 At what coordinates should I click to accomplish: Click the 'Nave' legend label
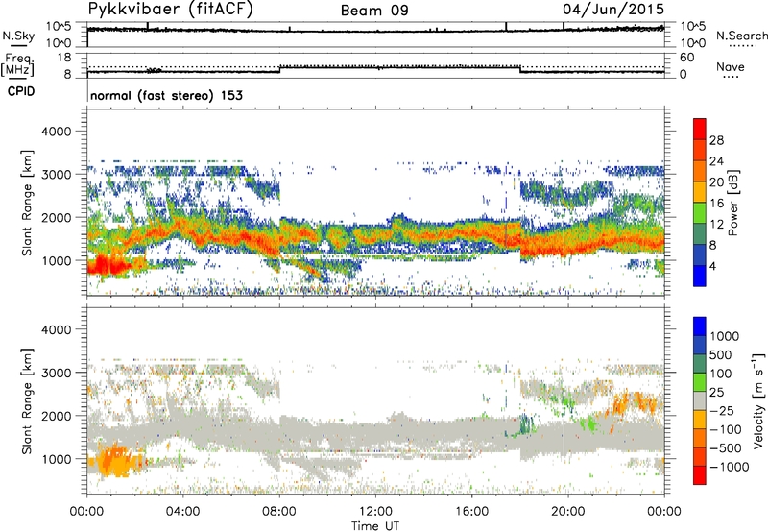(731, 67)
